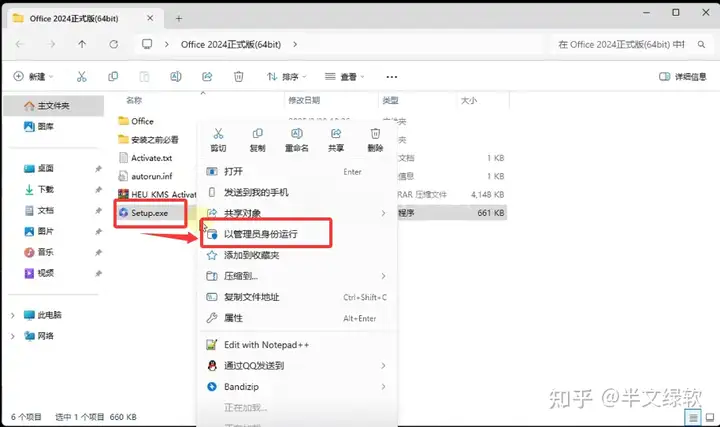Select 复制文件地址 menu item
Screen dimensions: 720x427
tap(298, 297)
